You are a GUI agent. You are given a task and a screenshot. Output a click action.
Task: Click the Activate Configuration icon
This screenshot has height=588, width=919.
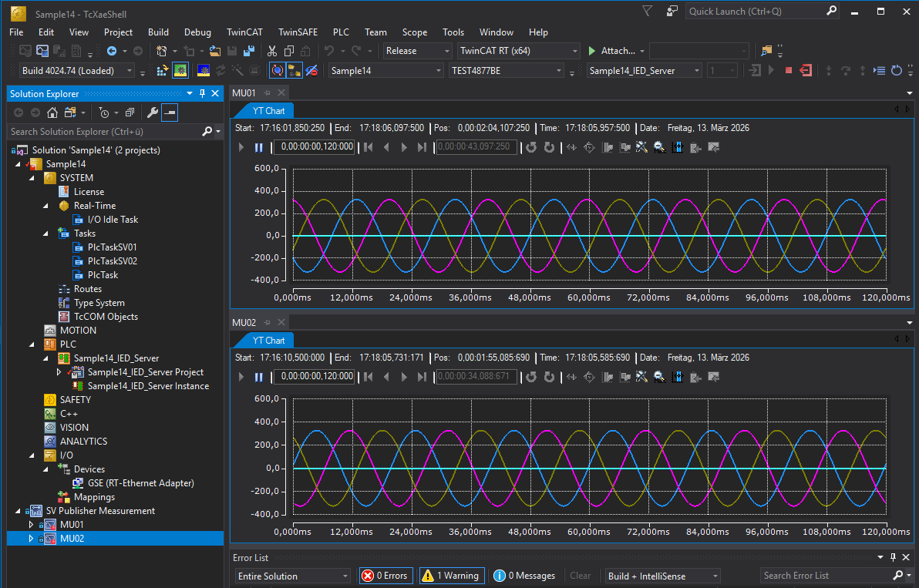(x=163, y=71)
